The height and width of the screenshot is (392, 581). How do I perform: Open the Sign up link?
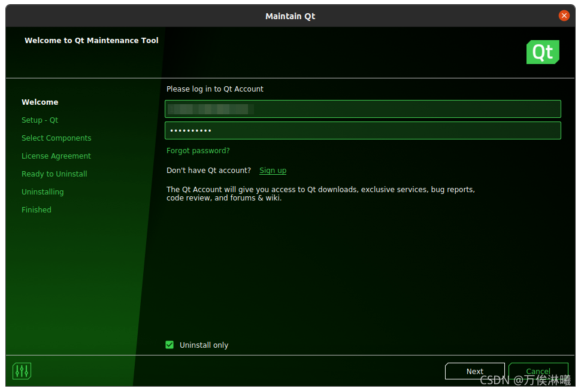(x=273, y=171)
